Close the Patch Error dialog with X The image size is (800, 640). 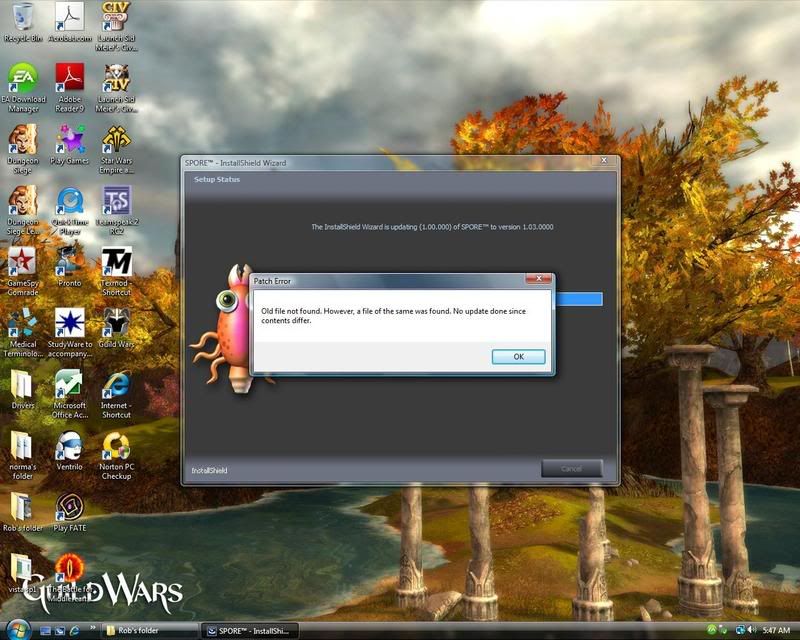pos(538,279)
